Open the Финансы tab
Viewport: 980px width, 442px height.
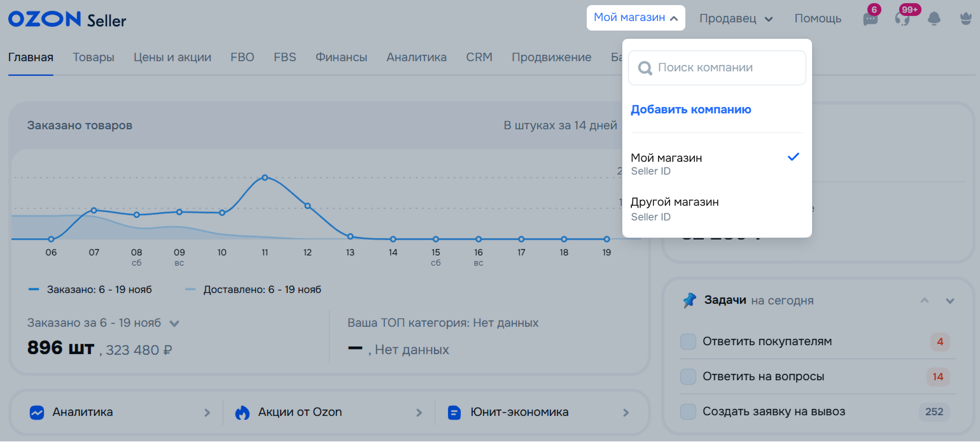click(341, 57)
